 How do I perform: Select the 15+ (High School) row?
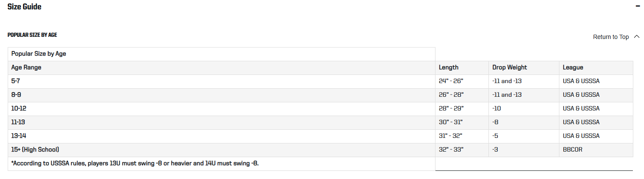(x=321, y=150)
